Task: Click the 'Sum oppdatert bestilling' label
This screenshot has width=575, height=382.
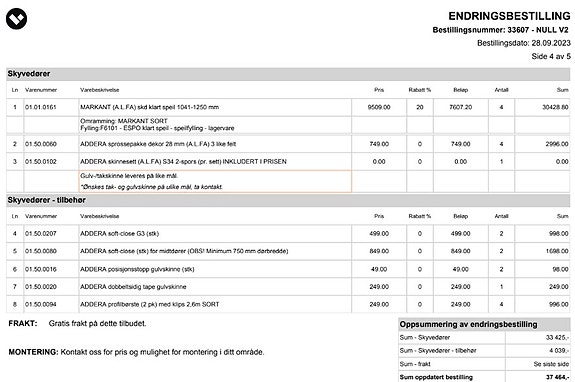Action: [436, 377]
